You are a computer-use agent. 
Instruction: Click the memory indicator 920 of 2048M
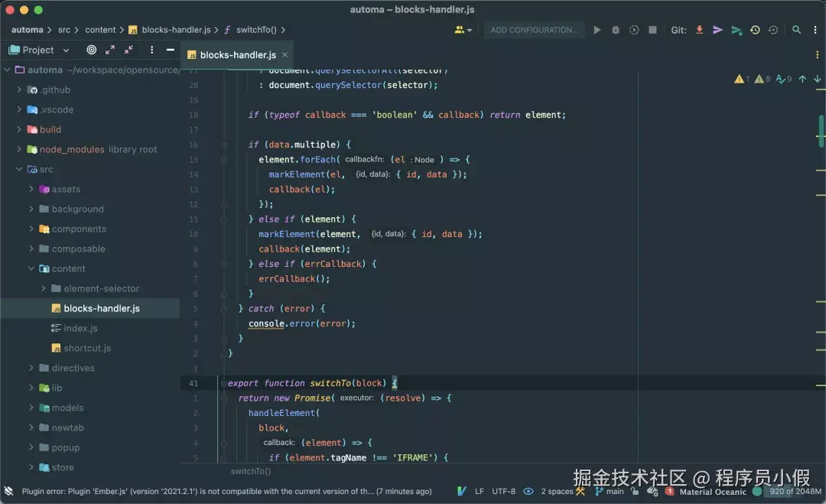795,491
